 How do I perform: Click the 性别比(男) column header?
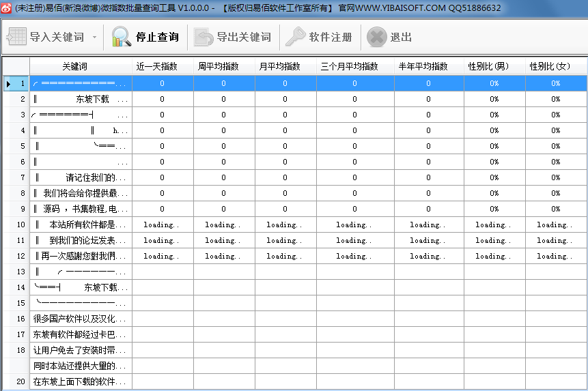pos(495,66)
